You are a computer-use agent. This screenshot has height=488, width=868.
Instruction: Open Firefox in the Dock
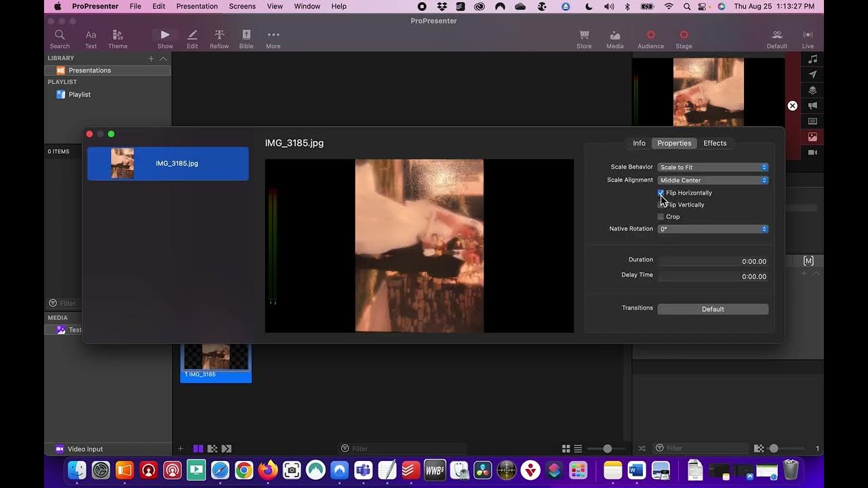pyautogui.click(x=268, y=470)
